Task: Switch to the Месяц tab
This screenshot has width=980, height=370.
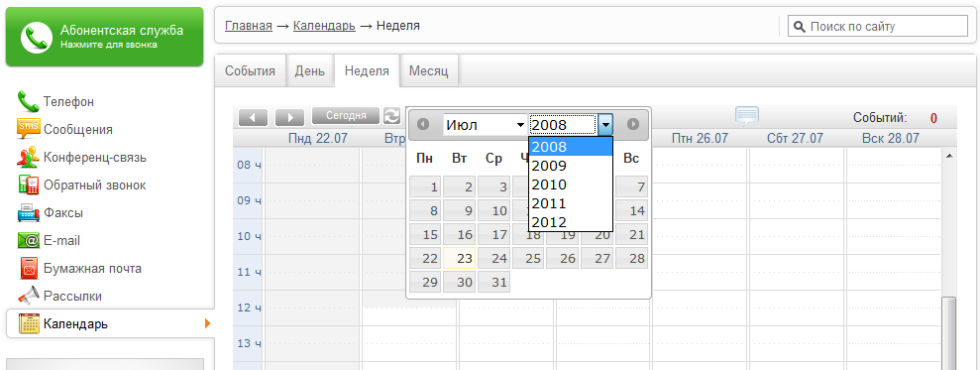Action: pos(429,70)
